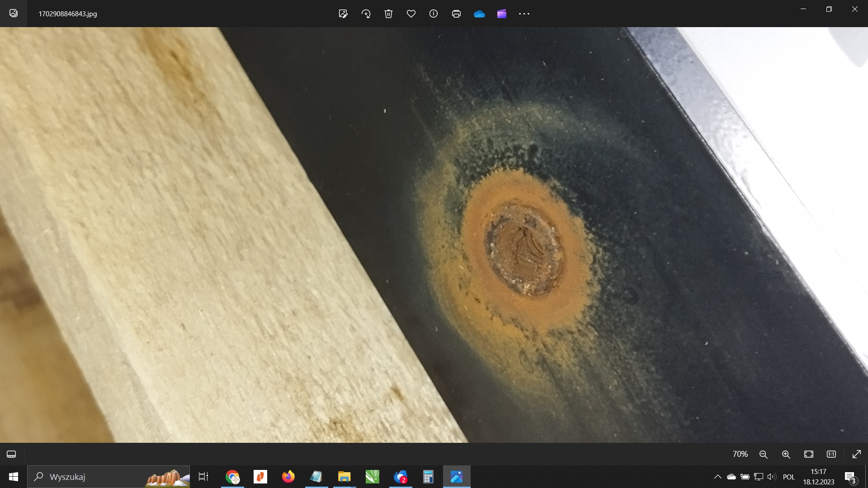
Task: Click the Edit image icon
Action: pos(343,14)
